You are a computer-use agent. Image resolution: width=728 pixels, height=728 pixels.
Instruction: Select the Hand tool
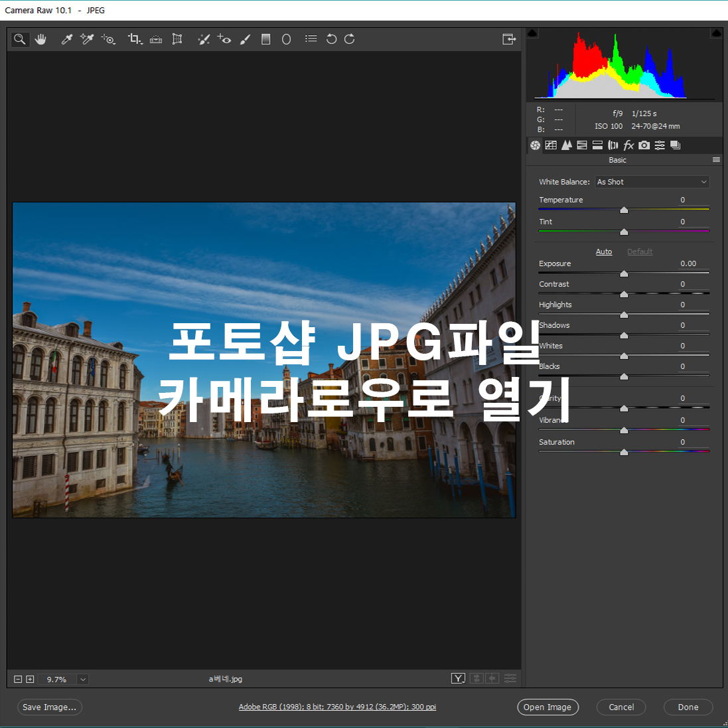pos(41,39)
